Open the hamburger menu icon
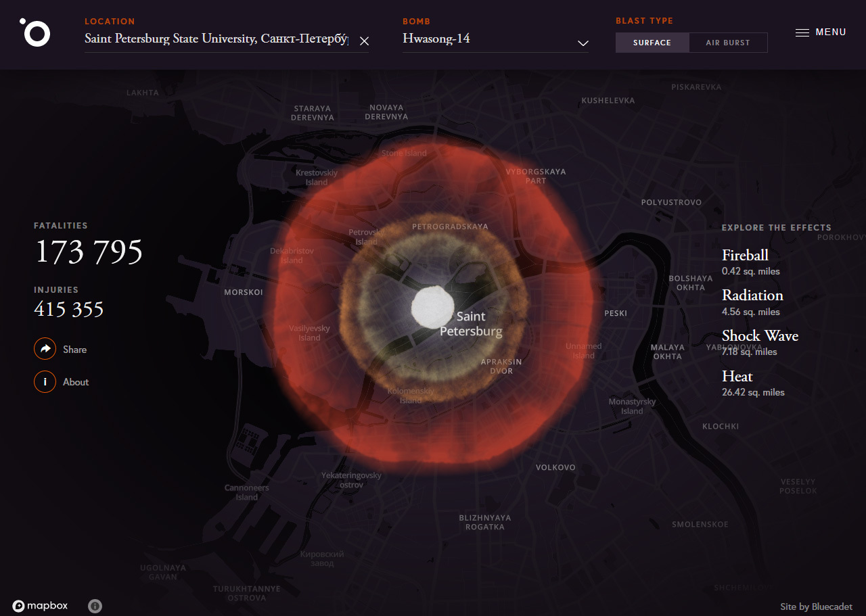 (802, 32)
